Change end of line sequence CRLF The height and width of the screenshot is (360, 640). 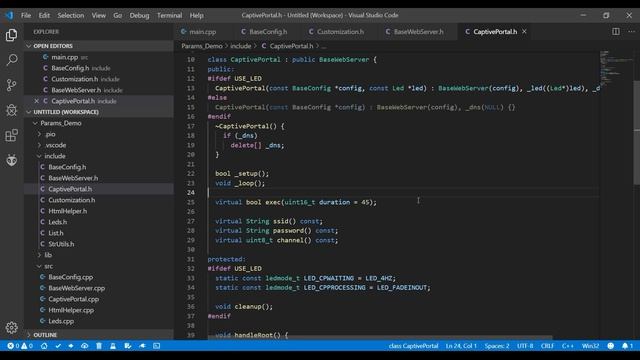pos(547,346)
